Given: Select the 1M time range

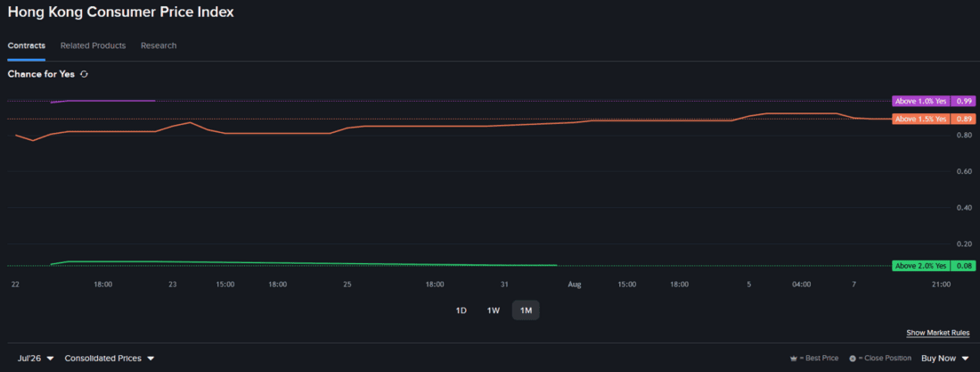Looking at the screenshot, I should (526, 310).
